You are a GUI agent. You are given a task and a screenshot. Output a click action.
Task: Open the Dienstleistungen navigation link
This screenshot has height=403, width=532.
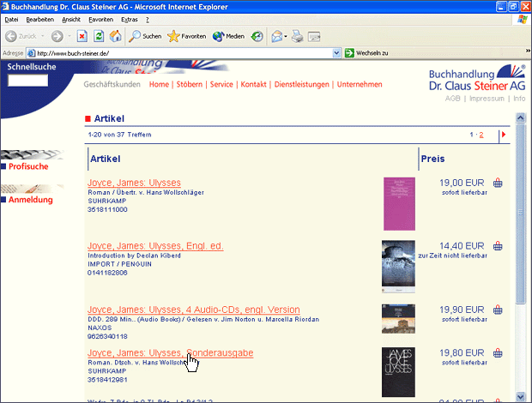coord(302,84)
